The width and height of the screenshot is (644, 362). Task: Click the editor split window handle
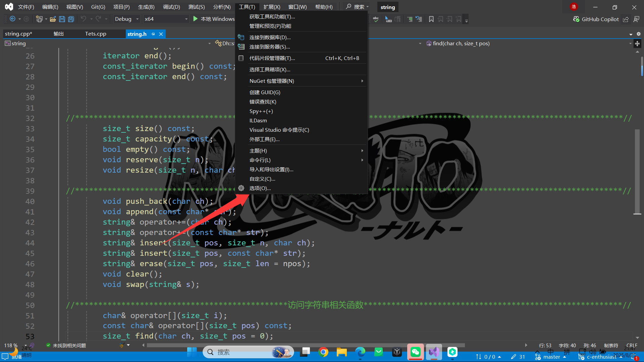pos(637,44)
